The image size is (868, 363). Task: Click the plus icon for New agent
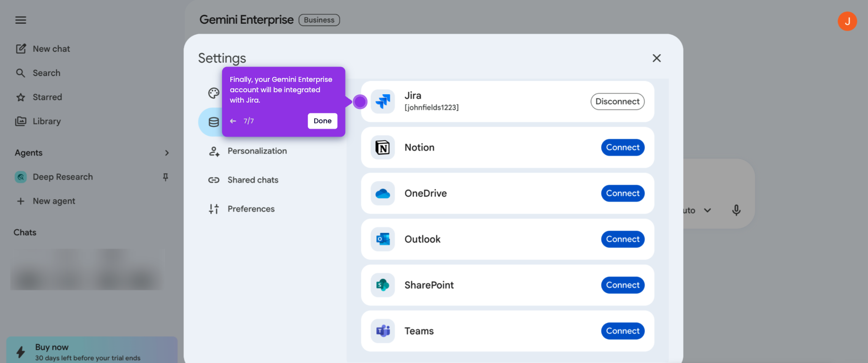coord(21,201)
